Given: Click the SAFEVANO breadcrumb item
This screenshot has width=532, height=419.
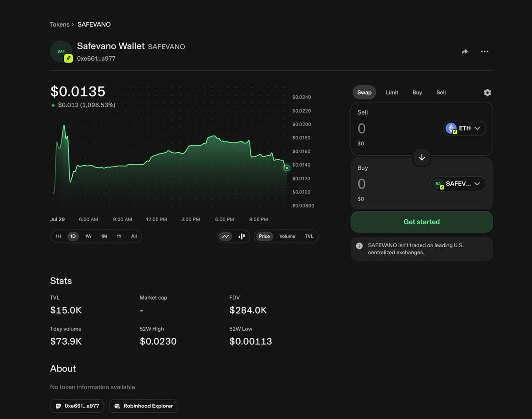Looking at the screenshot, I should pyautogui.click(x=94, y=24).
